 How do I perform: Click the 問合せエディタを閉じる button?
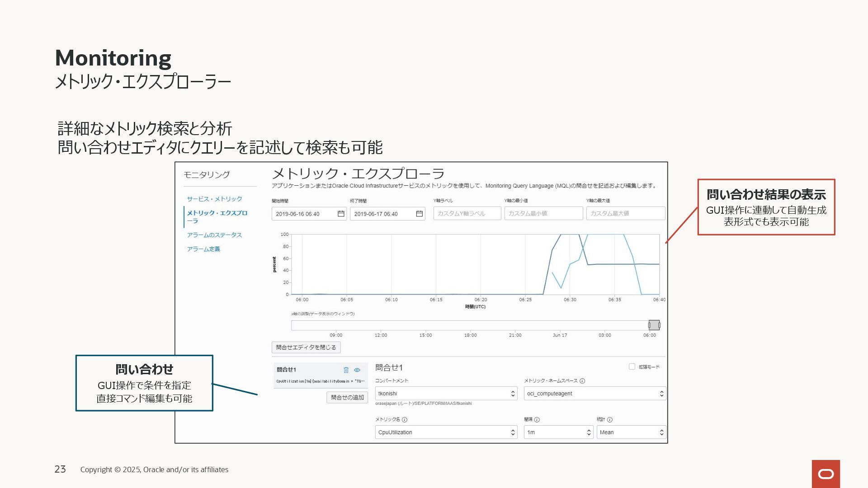tap(306, 347)
